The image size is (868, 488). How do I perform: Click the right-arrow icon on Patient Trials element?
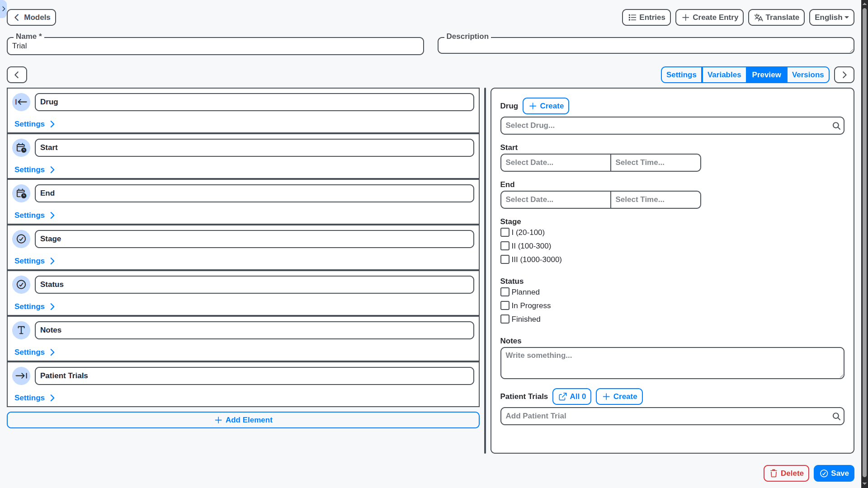point(21,375)
